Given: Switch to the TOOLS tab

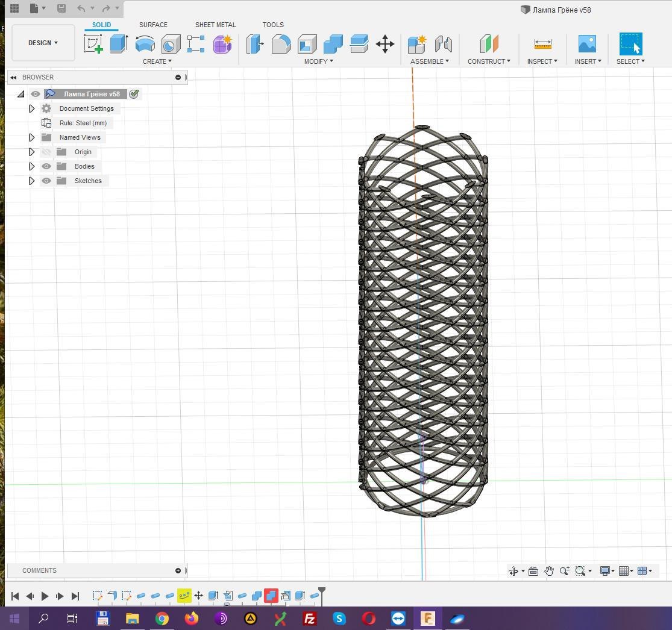Looking at the screenshot, I should click(x=273, y=25).
